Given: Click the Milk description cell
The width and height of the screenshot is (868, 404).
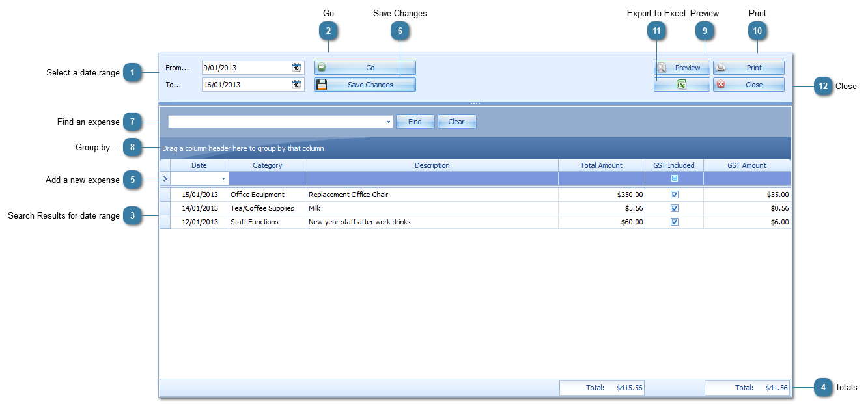Looking at the screenshot, I should pyautogui.click(x=432, y=208).
